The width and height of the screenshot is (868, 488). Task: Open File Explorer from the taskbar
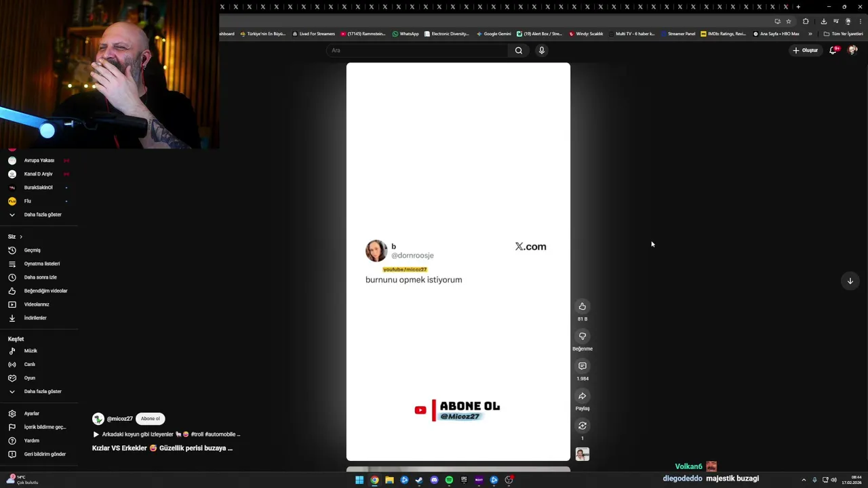pos(389,480)
